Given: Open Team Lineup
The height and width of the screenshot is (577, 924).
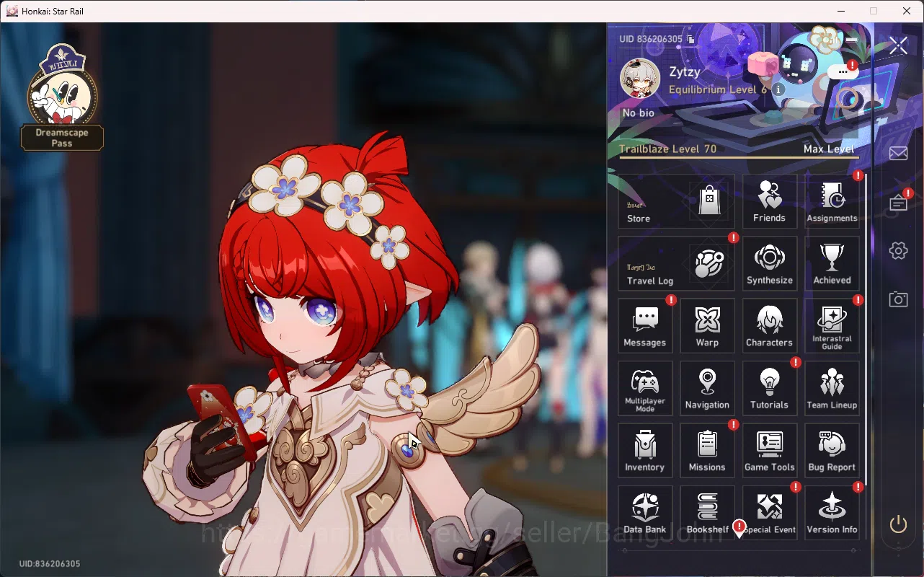Looking at the screenshot, I should 832,388.
